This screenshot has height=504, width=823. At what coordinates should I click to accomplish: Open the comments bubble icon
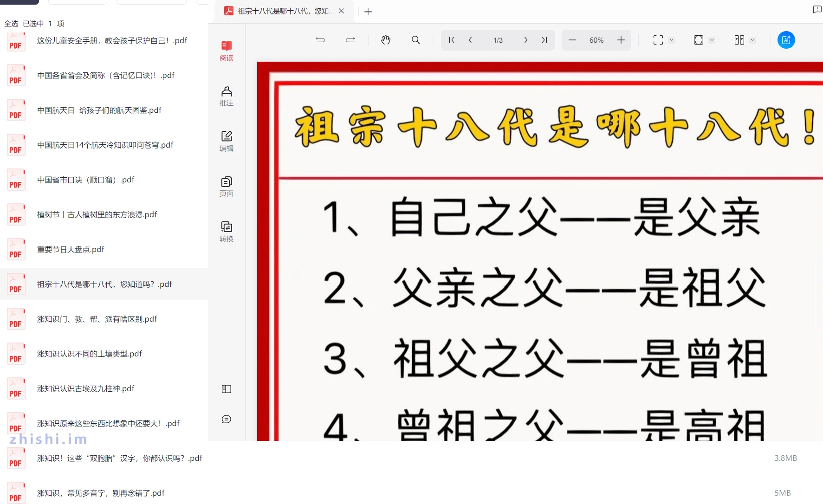227,419
